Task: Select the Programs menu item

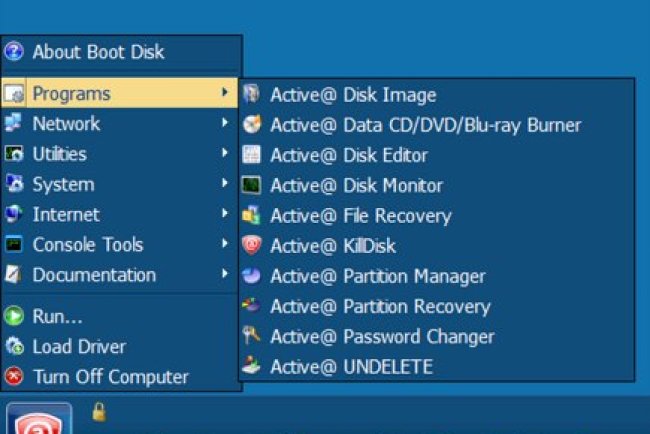Action: tap(120, 93)
